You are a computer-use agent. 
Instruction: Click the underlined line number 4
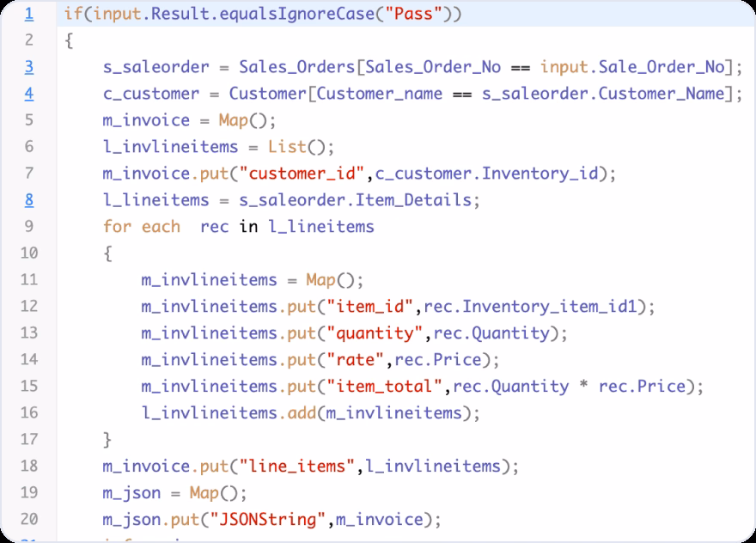[29, 94]
